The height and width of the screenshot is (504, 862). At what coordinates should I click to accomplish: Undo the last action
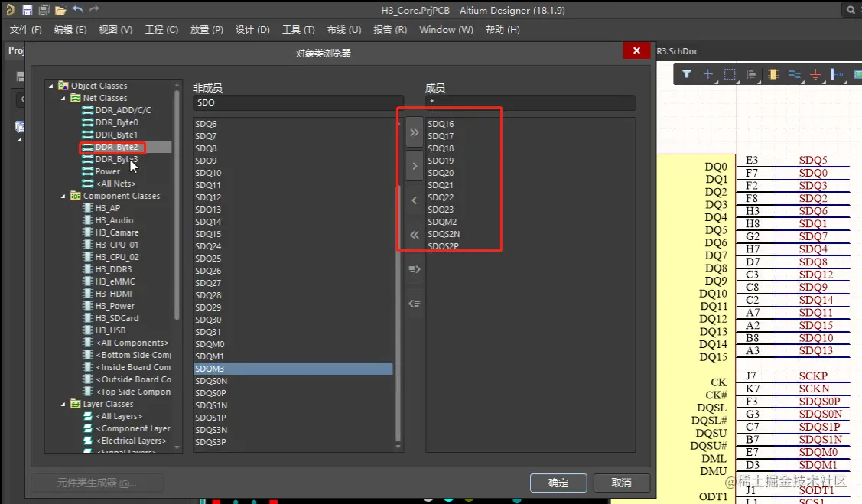tap(77, 9)
